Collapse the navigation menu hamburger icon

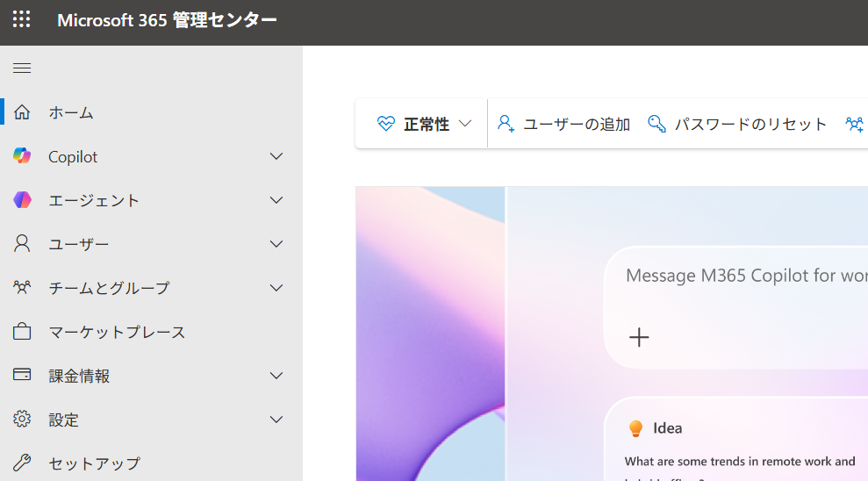(x=22, y=68)
